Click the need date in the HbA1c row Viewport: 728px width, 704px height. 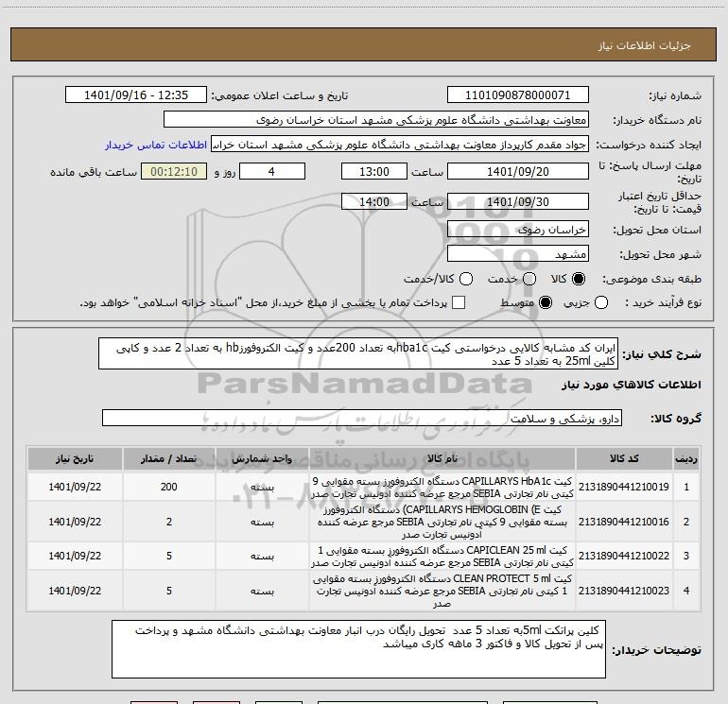(x=75, y=487)
